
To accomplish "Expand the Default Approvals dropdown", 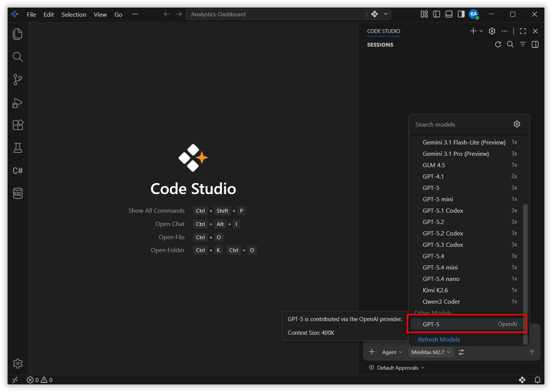I will pos(397,368).
